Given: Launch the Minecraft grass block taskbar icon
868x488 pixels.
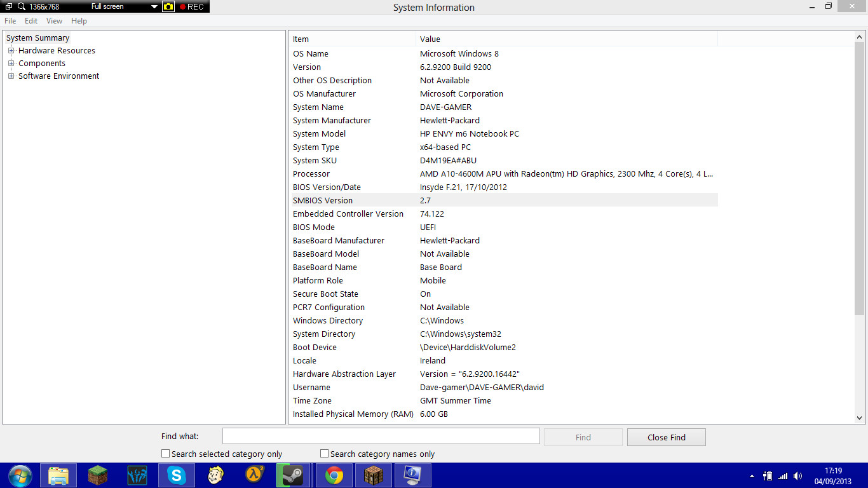Looking at the screenshot, I should [x=98, y=475].
